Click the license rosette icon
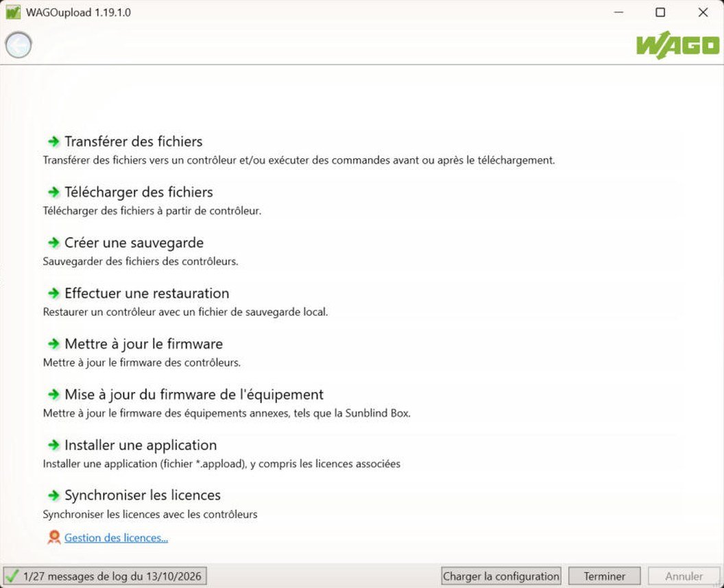The image size is (724, 588). coord(54,537)
